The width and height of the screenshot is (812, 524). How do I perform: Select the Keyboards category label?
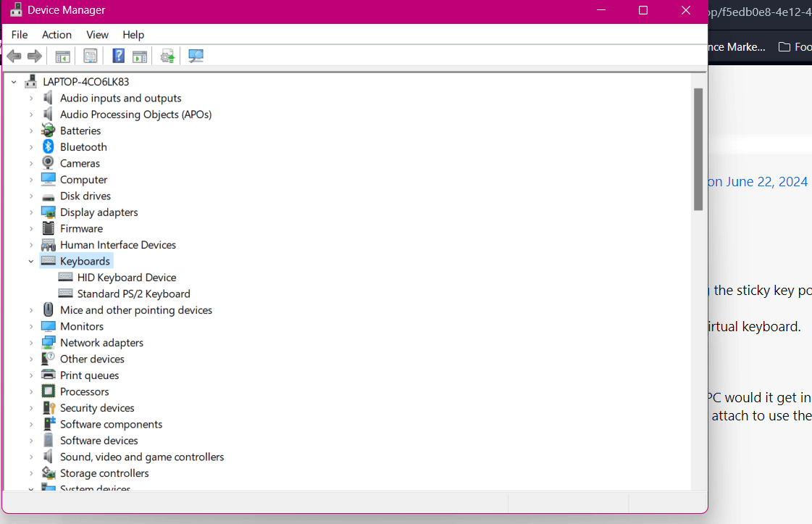click(x=85, y=261)
